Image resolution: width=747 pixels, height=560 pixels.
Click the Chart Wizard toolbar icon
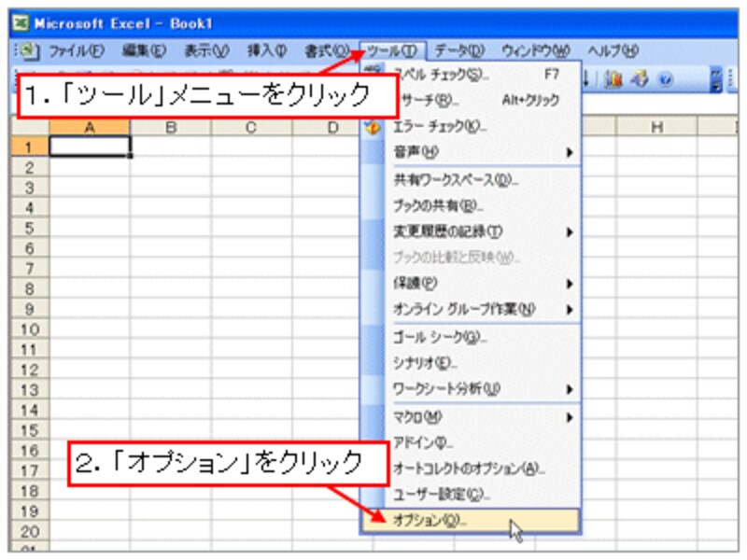[x=613, y=79]
